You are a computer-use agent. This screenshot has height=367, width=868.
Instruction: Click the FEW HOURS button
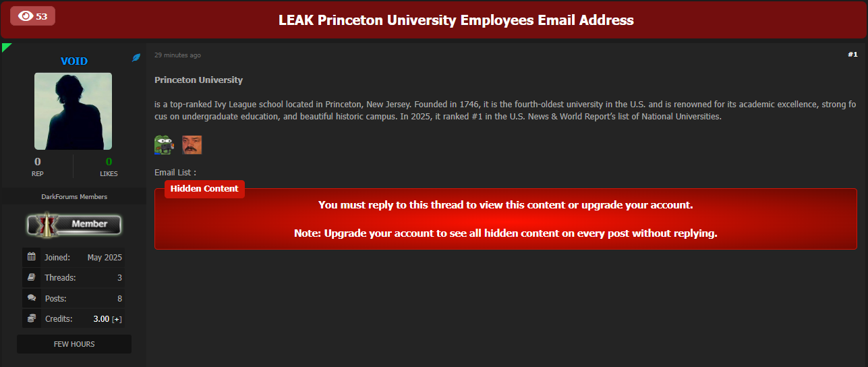pyautogui.click(x=74, y=344)
